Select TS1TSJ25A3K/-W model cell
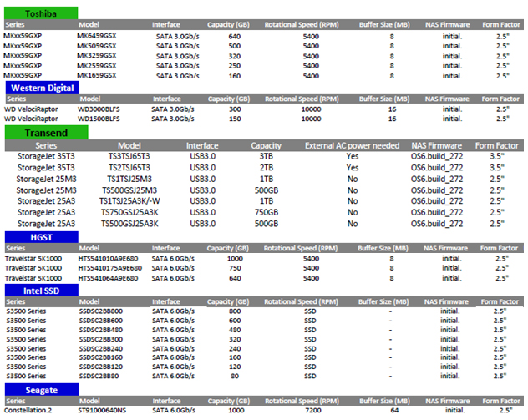This screenshot has width=528, height=420. coord(129,201)
